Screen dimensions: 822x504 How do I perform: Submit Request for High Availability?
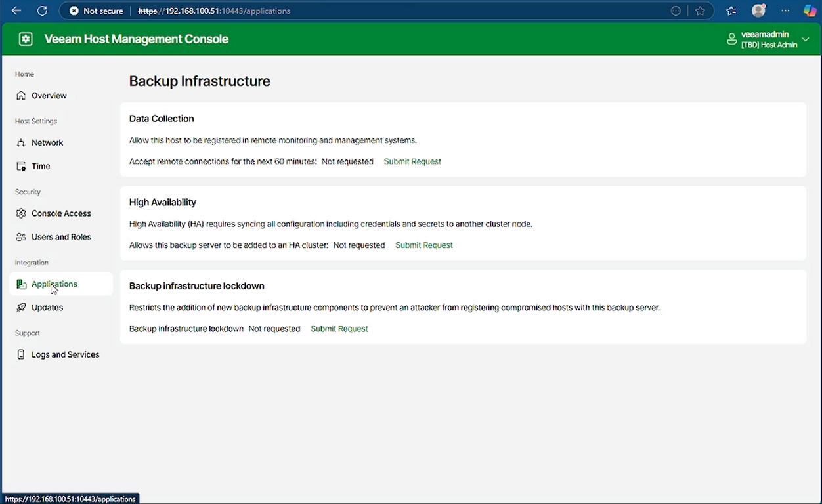[424, 245]
